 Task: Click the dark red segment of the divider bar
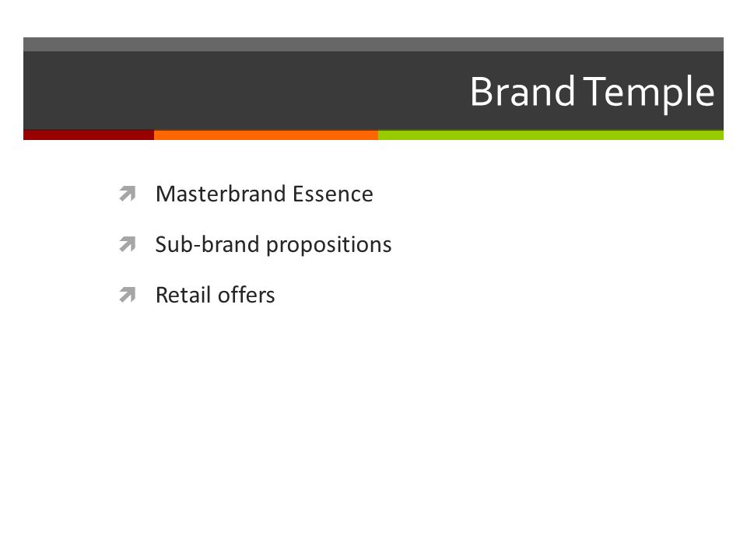89,135
